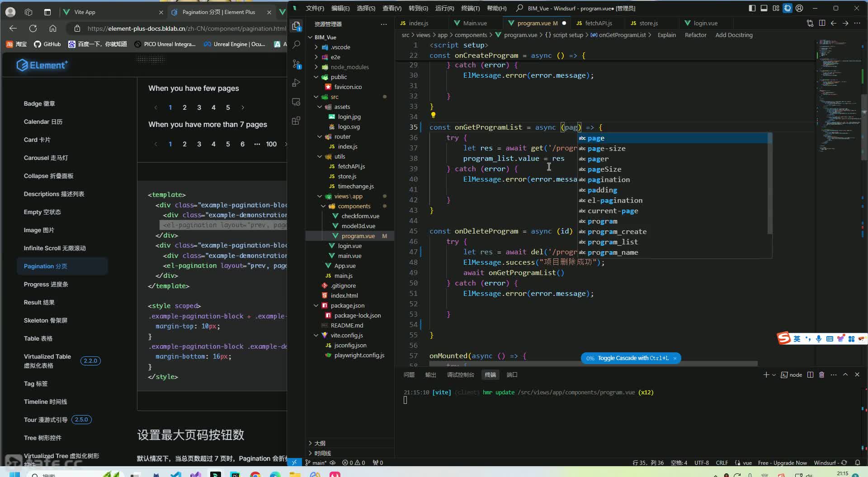Click the browser address bar
868x477 pixels.
click(x=186, y=28)
